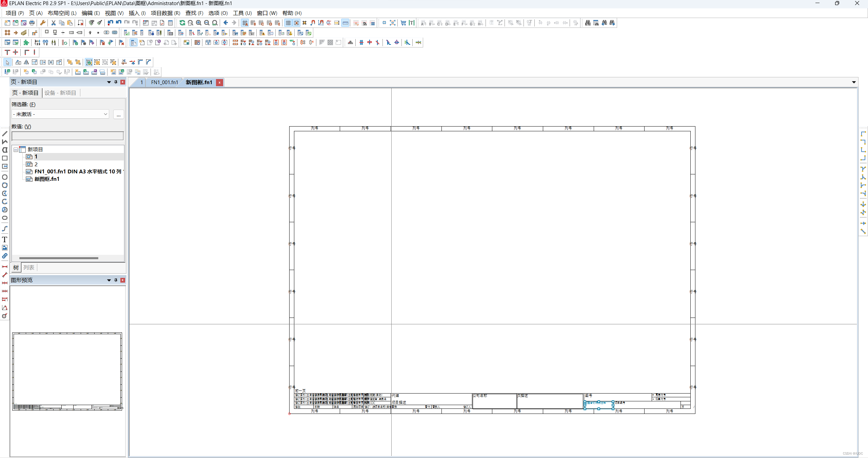Screen dimensions: 868x458
Task: Open the tab list dropdown arrow
Action: [853, 82]
